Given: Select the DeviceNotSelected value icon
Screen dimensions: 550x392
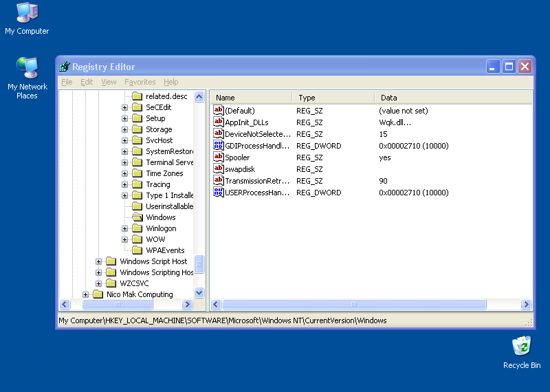Looking at the screenshot, I should (x=219, y=133).
